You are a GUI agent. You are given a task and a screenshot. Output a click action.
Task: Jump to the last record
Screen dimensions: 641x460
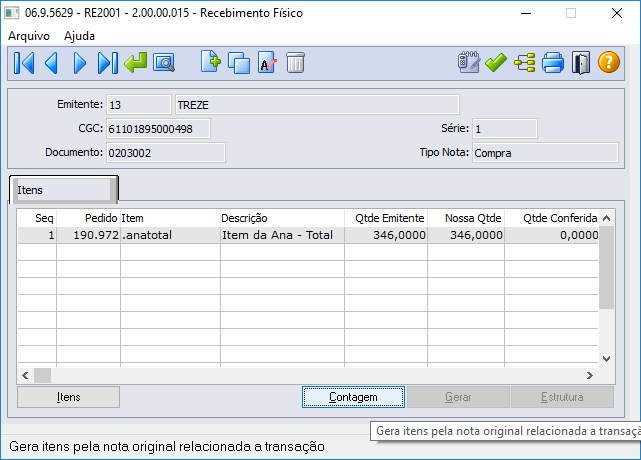(108, 63)
